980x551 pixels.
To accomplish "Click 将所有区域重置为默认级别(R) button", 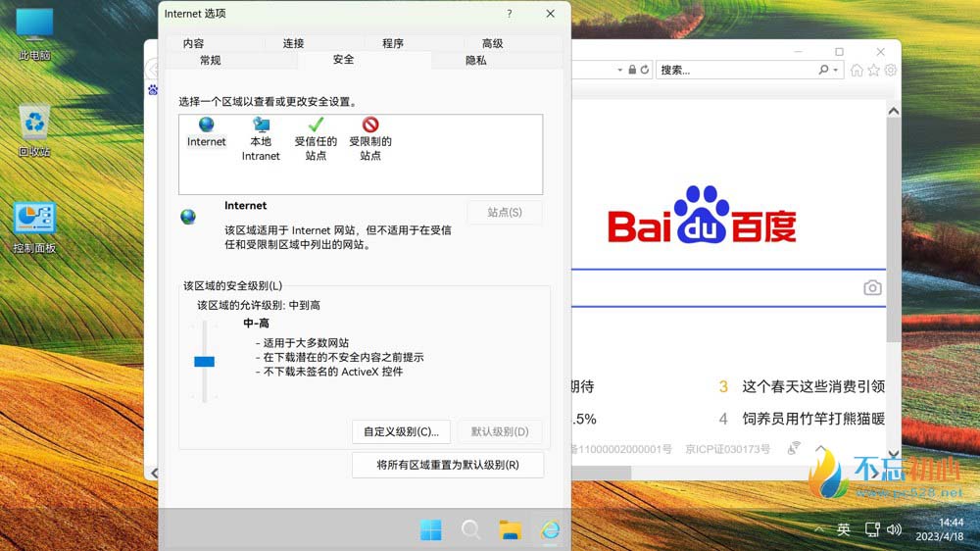I will pos(447,465).
